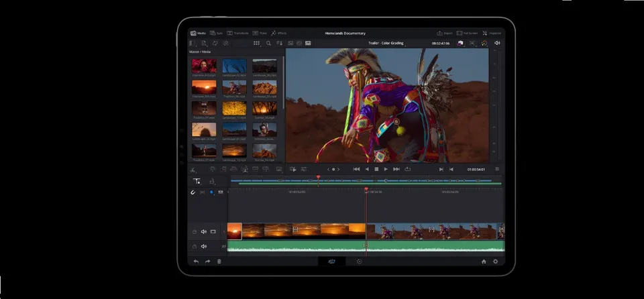644x299 pixels.
Task: Toggle loop playback icon
Action: point(407,169)
